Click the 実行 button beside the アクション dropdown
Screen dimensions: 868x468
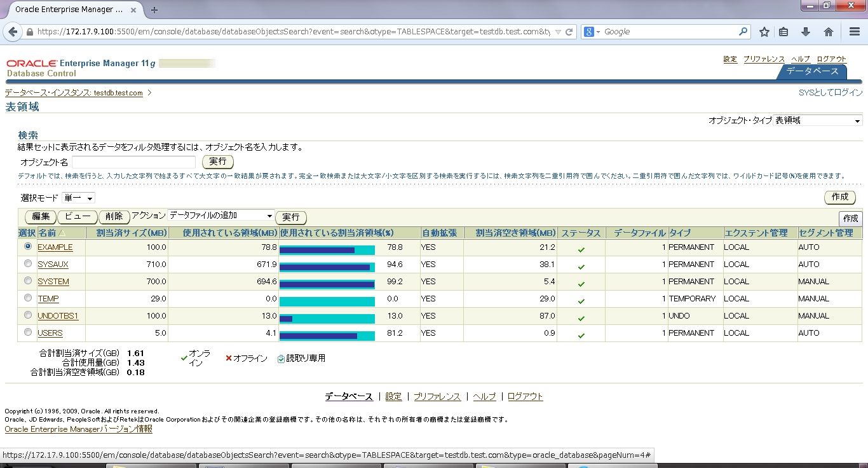[291, 217]
